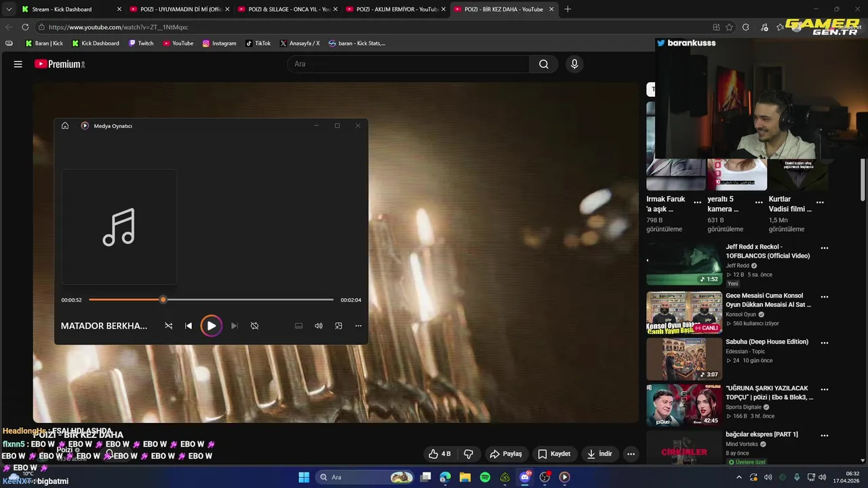The width and height of the screenshot is (868, 488).
Task: Open baran - Kick Stats bookmark
Action: pyautogui.click(x=357, y=43)
